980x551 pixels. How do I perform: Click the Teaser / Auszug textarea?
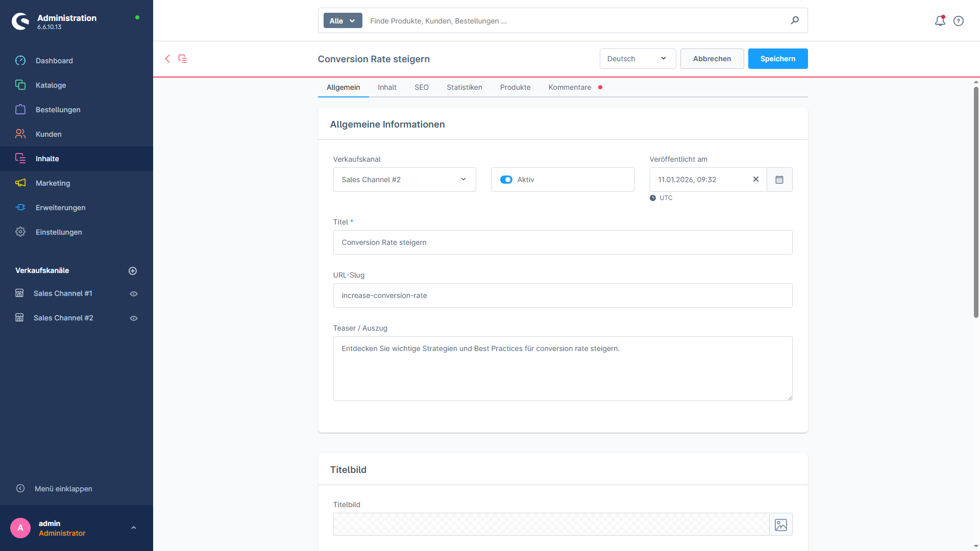click(563, 368)
